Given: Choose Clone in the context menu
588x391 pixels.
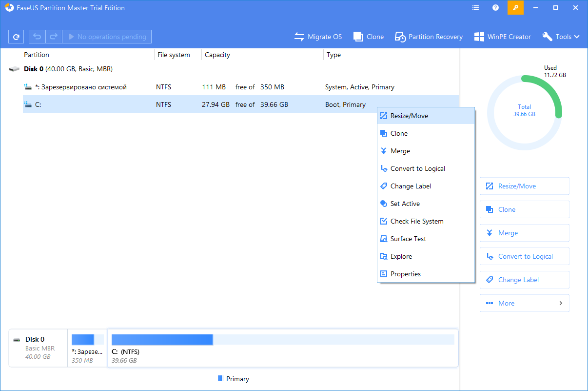Looking at the screenshot, I should (x=426, y=133).
